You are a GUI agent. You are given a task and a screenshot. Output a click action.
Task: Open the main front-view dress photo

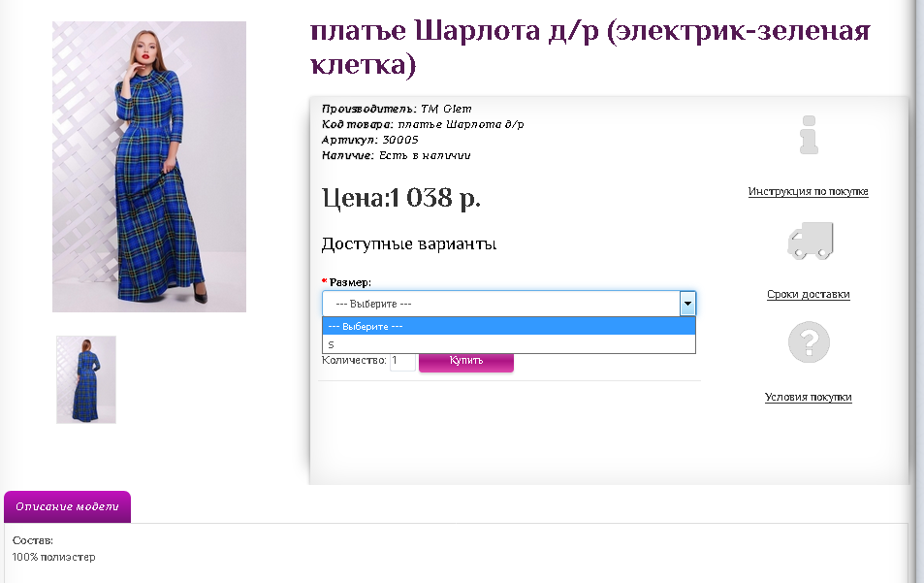click(149, 167)
